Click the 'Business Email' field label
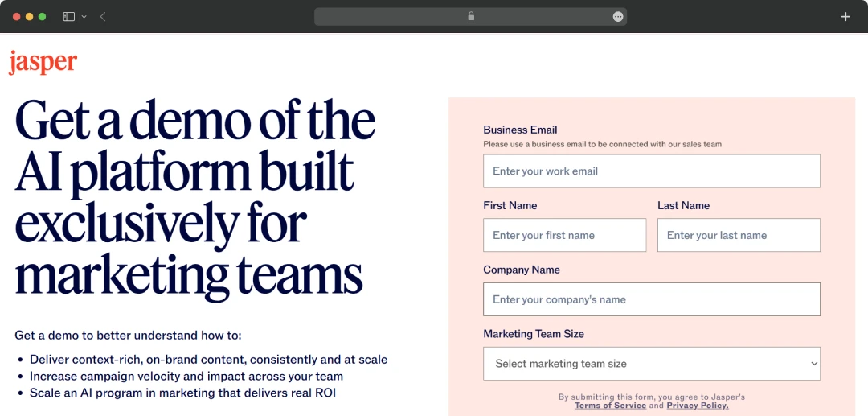 pos(520,130)
